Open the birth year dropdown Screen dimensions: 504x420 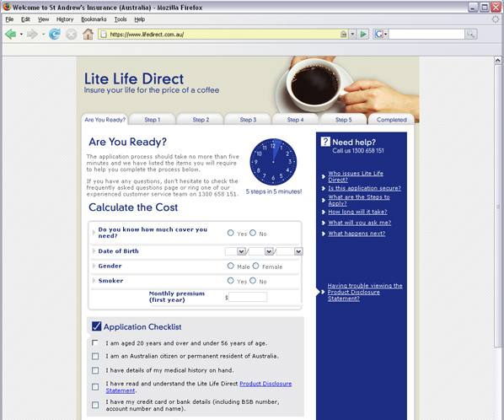(x=298, y=251)
